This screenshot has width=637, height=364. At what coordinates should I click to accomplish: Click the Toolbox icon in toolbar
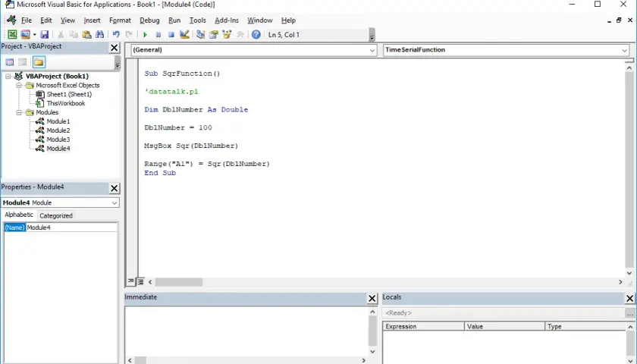[240, 35]
